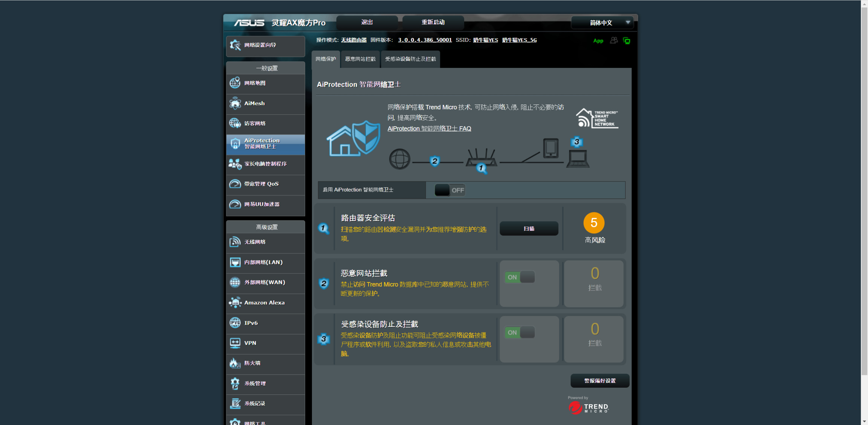Viewport: 868px width, 425px height.
Task: Toggle infected device blocking (受感染设备防止及拦截) switch
Action: click(520, 333)
